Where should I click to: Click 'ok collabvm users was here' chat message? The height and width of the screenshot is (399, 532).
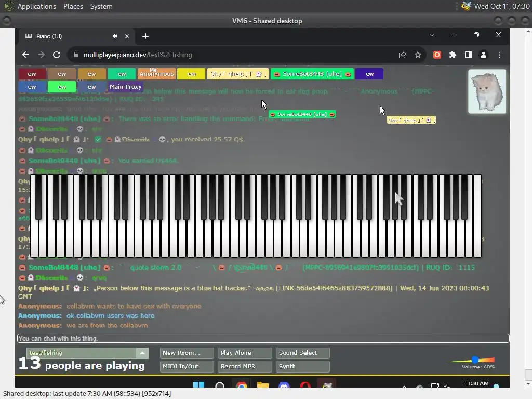pyautogui.click(x=110, y=316)
